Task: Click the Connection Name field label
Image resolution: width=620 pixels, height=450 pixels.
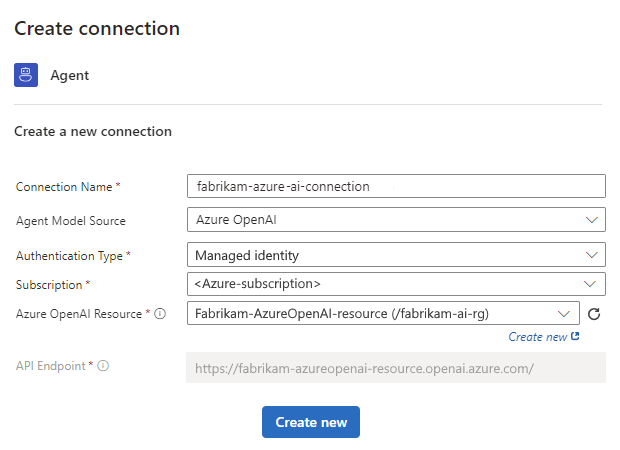Action: pyautogui.click(x=68, y=187)
